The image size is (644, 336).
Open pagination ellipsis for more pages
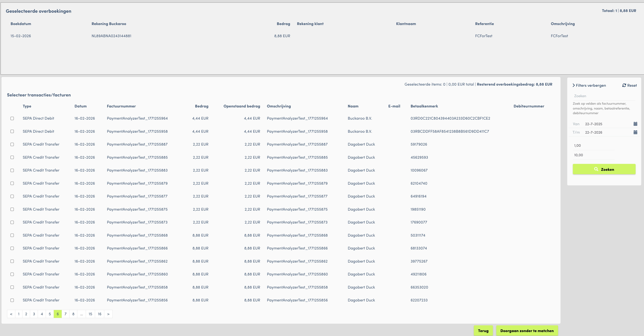pos(81,314)
